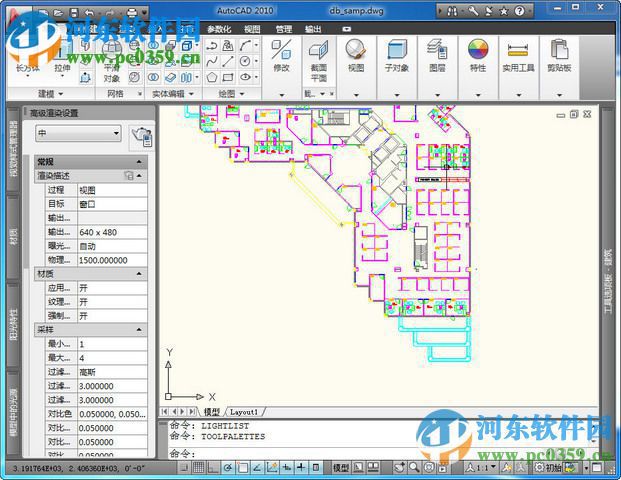Click the 截面平面 section plane icon
Viewport: 621px width, 480px height.
318,54
